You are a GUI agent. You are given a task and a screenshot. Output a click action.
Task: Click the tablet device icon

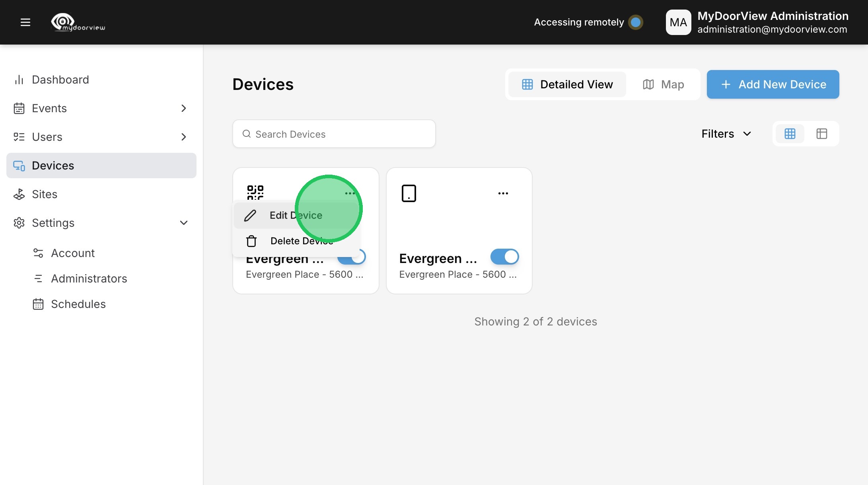pos(409,193)
